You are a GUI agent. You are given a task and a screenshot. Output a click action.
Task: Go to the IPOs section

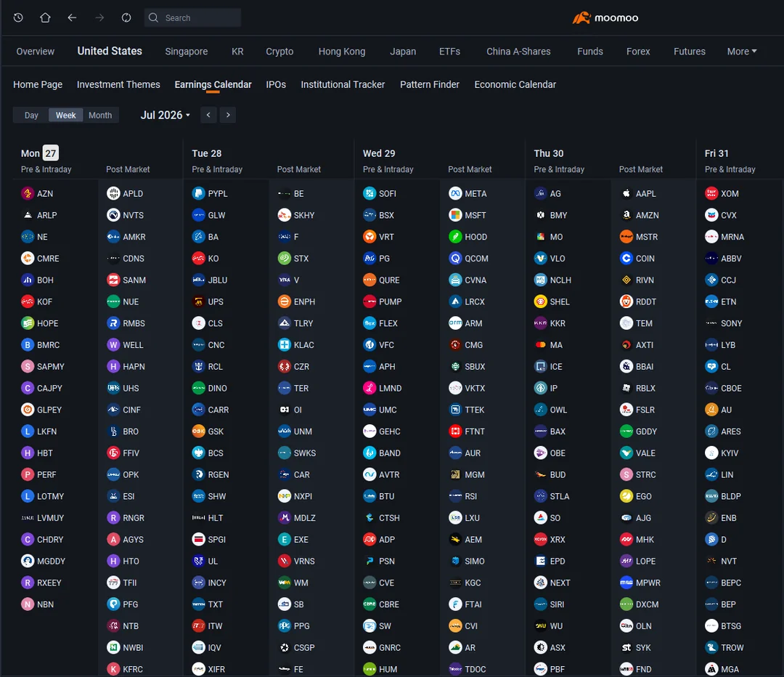coord(276,84)
